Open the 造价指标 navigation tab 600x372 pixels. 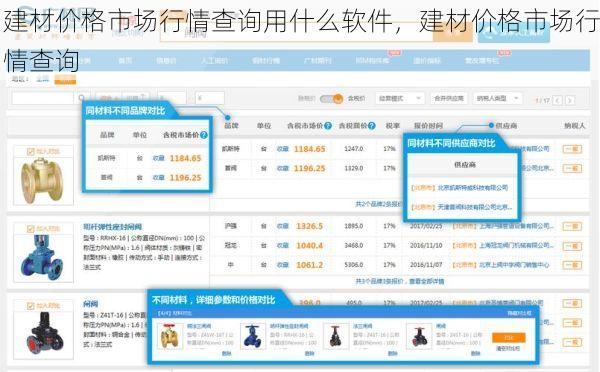pyautogui.click(x=427, y=60)
